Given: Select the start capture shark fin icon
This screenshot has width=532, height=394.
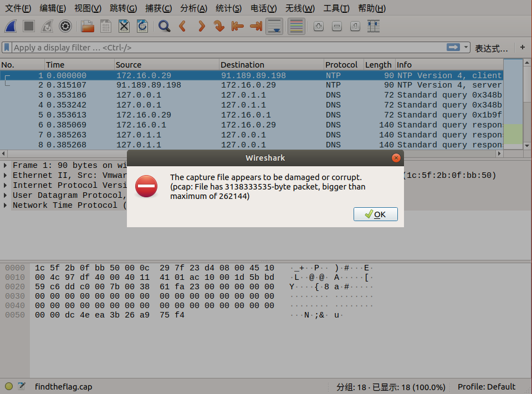Looking at the screenshot, I should (x=11, y=26).
